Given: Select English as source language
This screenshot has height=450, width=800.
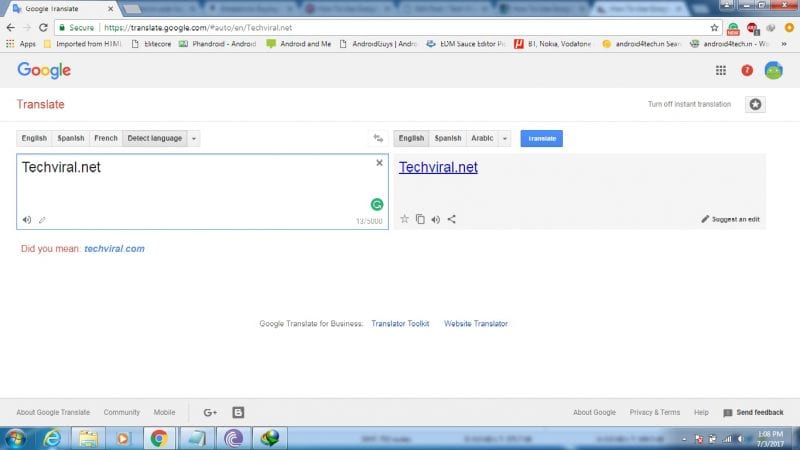Looking at the screenshot, I should coord(34,138).
